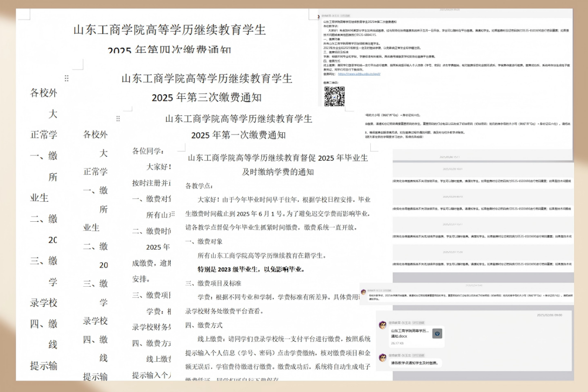
Task: Click the 2025年第一次缴费通知 heading
Action: (x=238, y=135)
